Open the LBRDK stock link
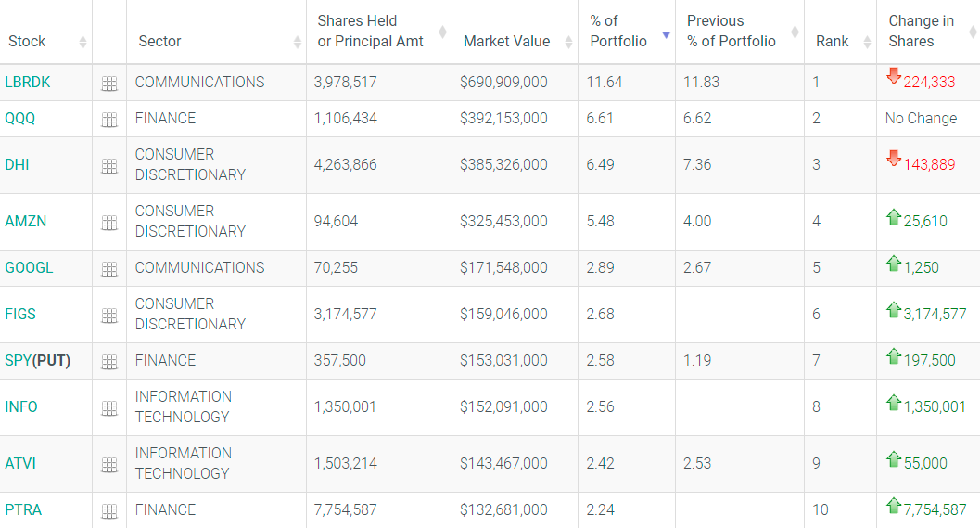980x528 pixels. click(x=28, y=82)
